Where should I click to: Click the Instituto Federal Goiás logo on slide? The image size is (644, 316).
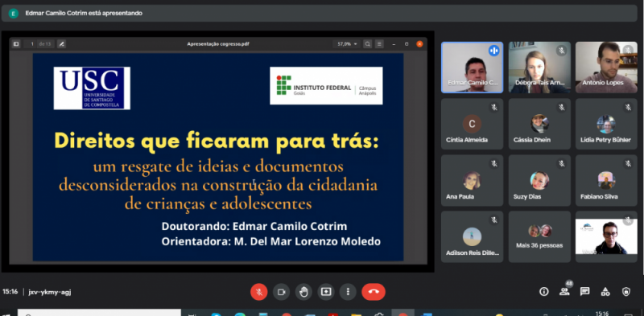326,86
